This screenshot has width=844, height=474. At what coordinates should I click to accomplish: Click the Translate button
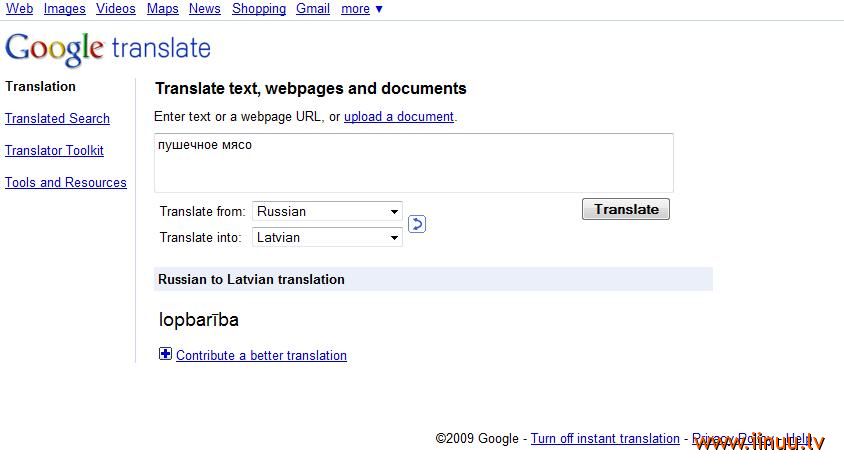625,209
